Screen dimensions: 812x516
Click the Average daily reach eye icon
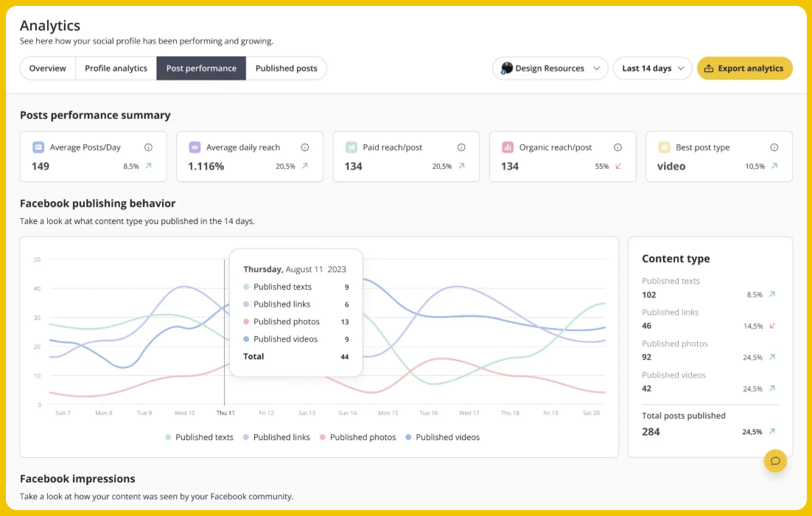[x=195, y=147]
